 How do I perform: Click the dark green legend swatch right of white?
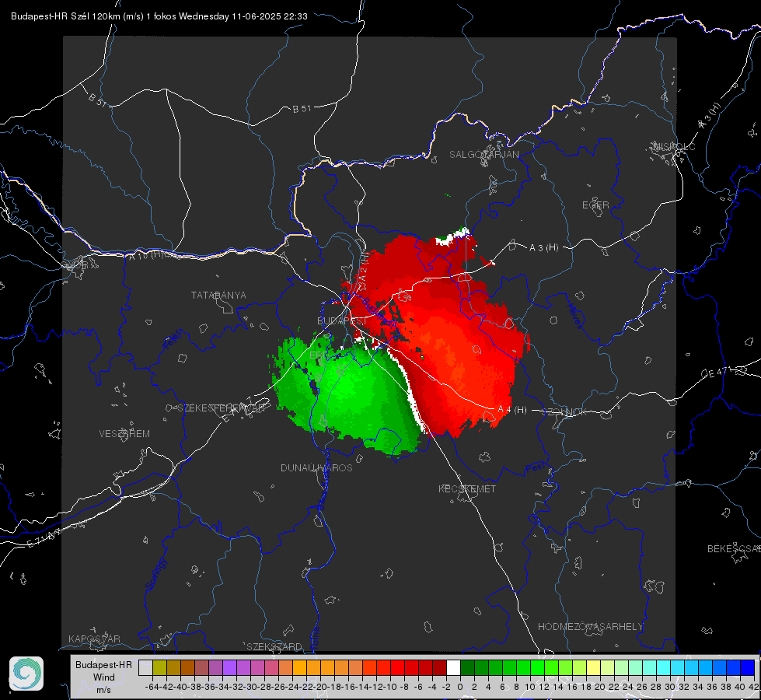[x=467, y=667]
